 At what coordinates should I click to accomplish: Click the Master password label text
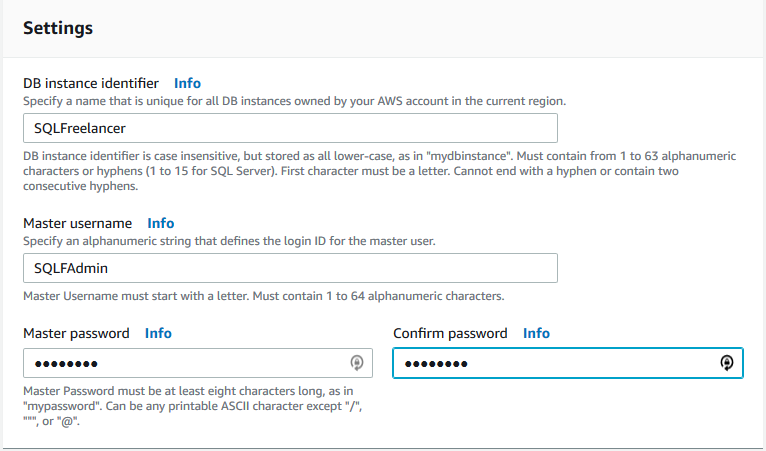point(76,333)
